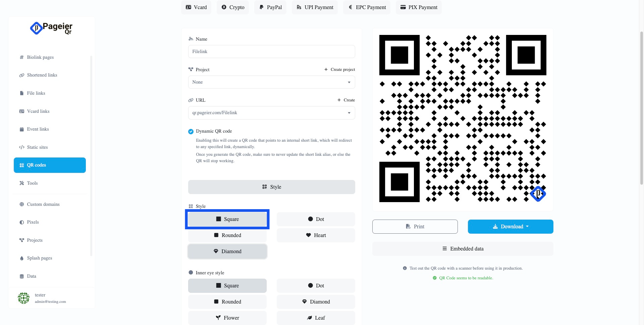The height and width of the screenshot is (325, 644).
Task: Toggle the Dynamic QR code checkbox
Action: pyautogui.click(x=191, y=132)
